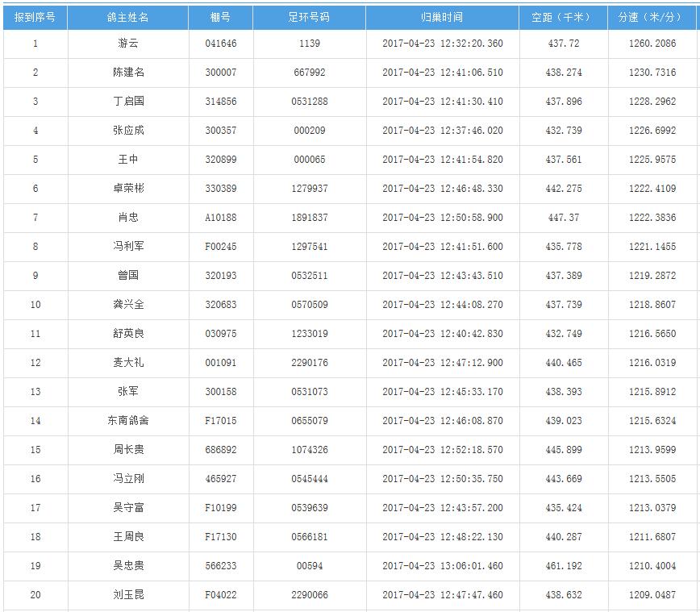Click the 分速（米/分） column header
The height and width of the screenshot is (612, 700).
[652, 17]
